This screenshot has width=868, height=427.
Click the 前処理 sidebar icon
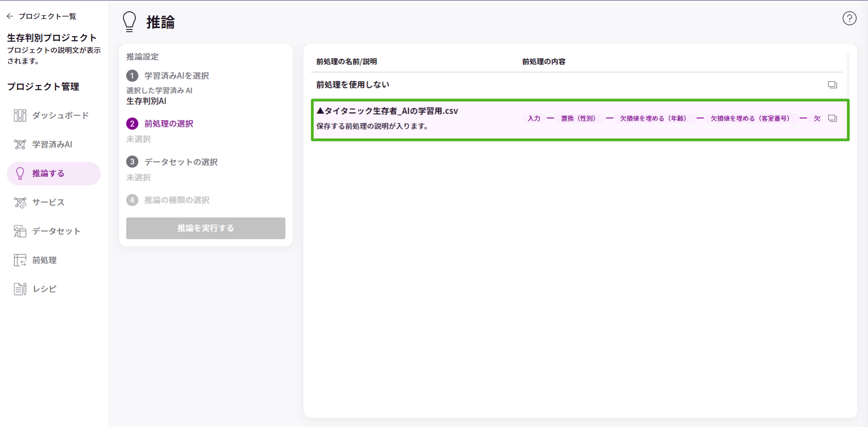[x=20, y=260]
